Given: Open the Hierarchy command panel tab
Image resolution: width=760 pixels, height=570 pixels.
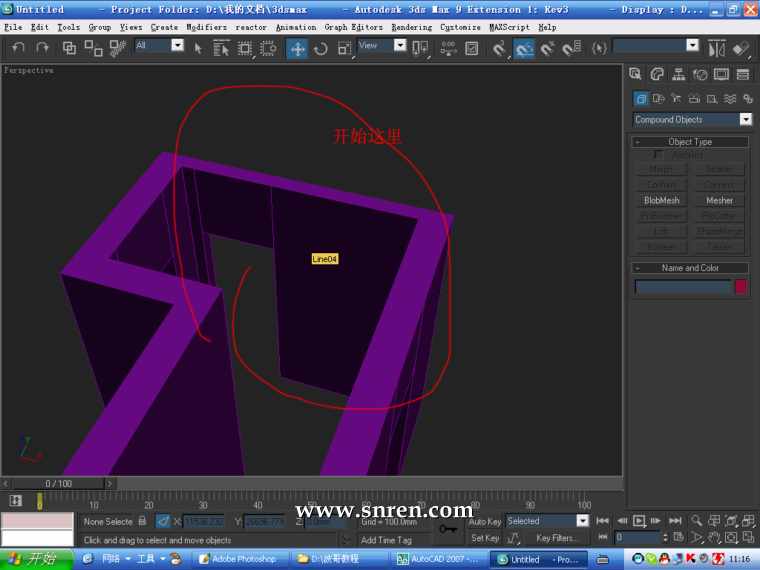Looking at the screenshot, I should 678,74.
